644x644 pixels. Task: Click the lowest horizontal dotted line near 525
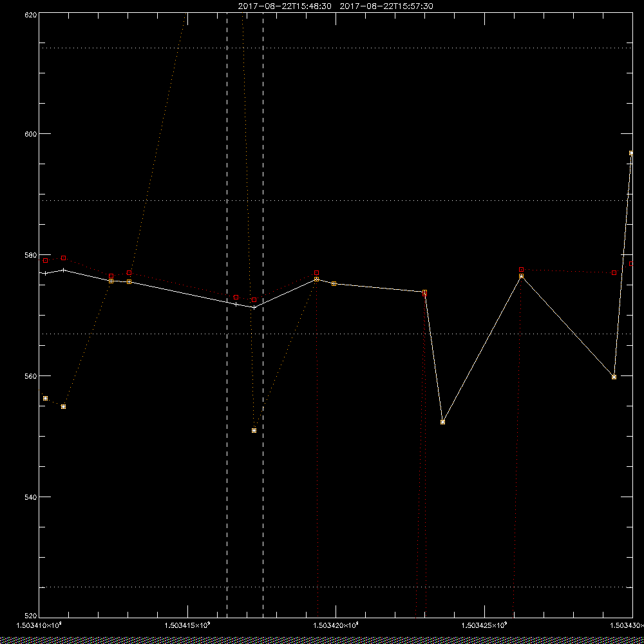[336, 587]
